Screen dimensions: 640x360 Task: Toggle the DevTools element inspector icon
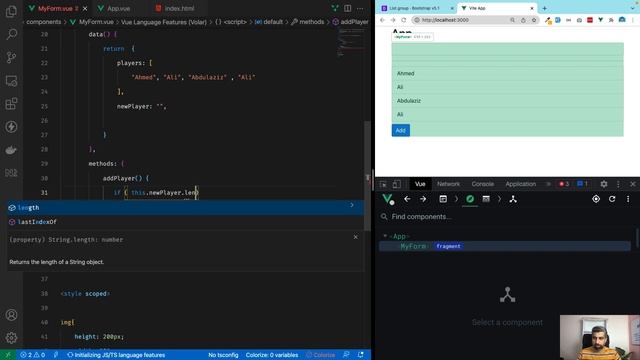(383, 184)
